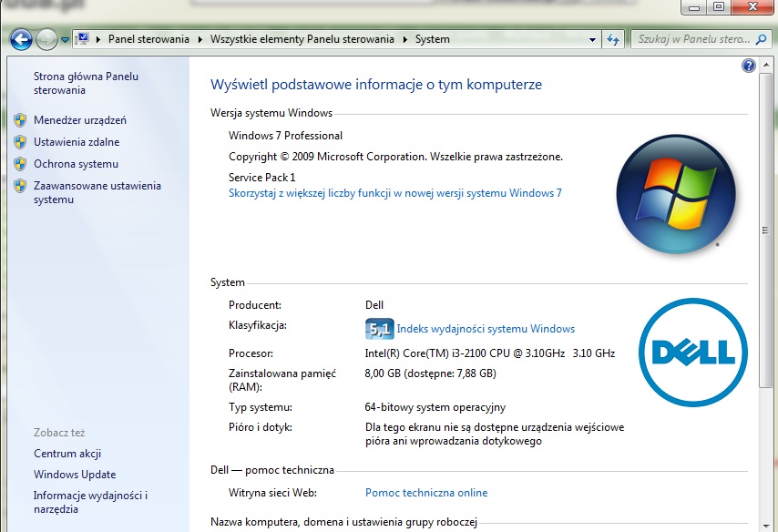This screenshot has width=778, height=532.
Task: Close the System window
Action: tap(752, 7)
